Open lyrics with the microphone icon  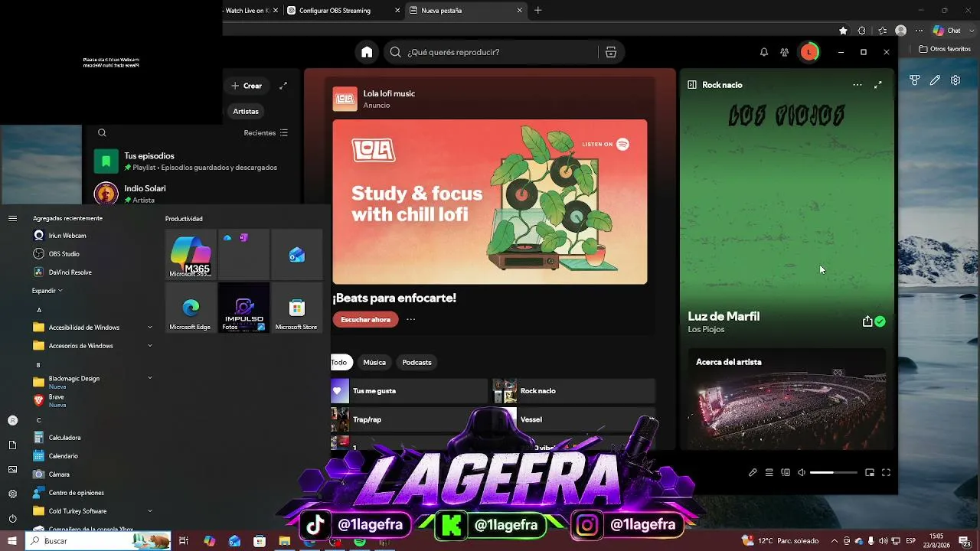pos(753,472)
